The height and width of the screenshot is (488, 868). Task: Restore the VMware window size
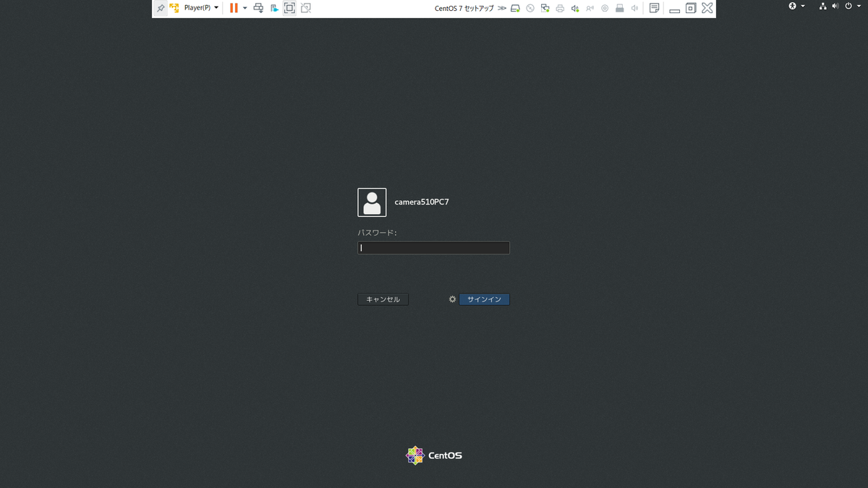691,8
